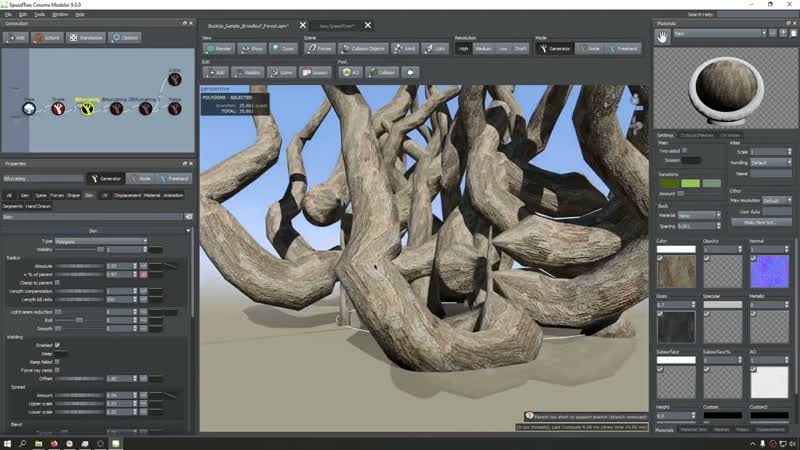This screenshot has height=450, width=800.
Task: Click the Collision post button
Action: coord(382,72)
